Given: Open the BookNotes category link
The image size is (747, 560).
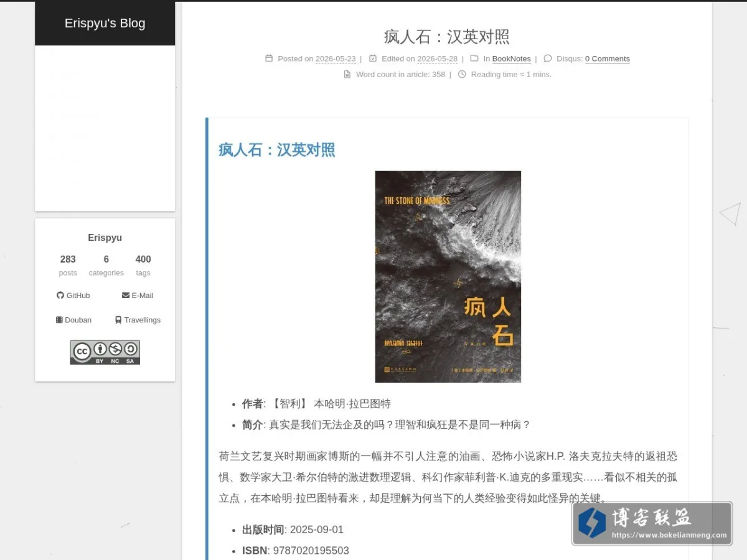Looking at the screenshot, I should click(x=512, y=59).
